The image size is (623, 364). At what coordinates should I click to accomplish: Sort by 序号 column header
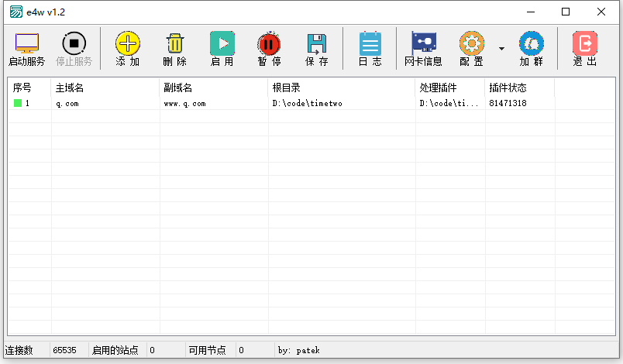pos(29,88)
